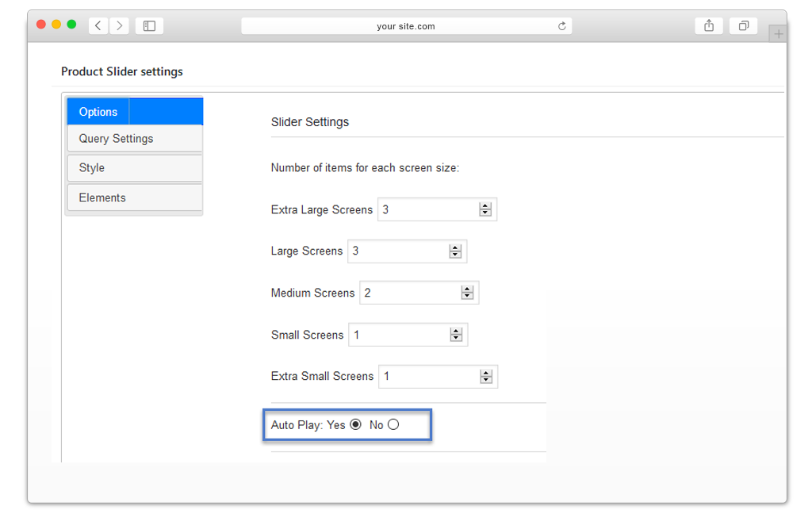Click the 'Product Slider settings' heading
Screen dimensions: 812x510
pos(121,71)
